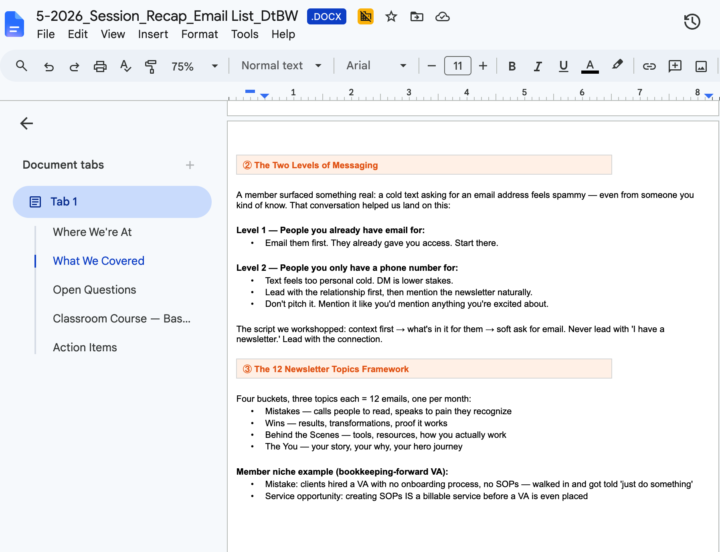Viewport: 720px width, 552px height.
Task: Open the Tools menu
Action: [244, 34]
